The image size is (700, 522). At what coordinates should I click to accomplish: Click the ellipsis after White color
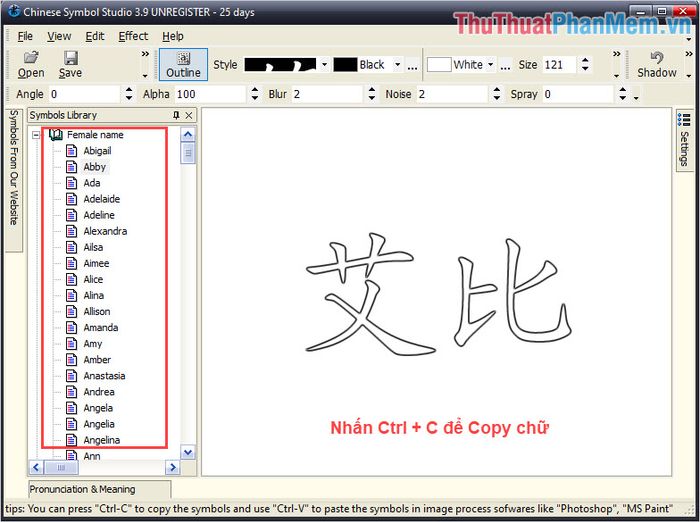(505, 66)
